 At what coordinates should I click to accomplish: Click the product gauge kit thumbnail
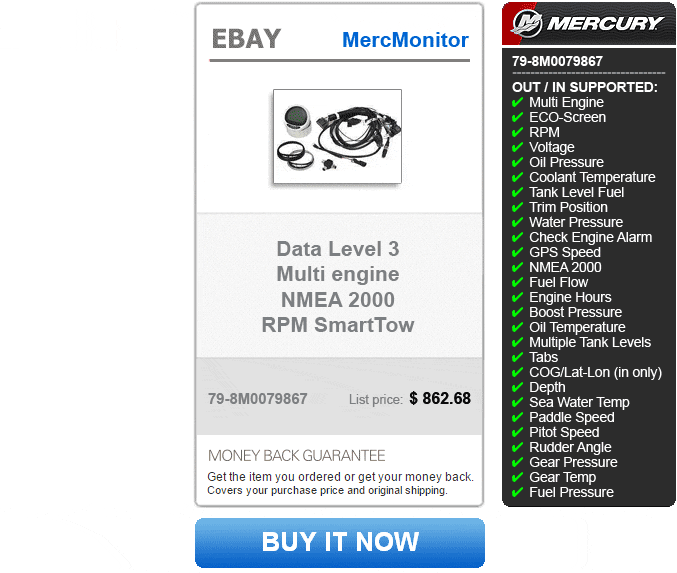pyautogui.click(x=337, y=136)
